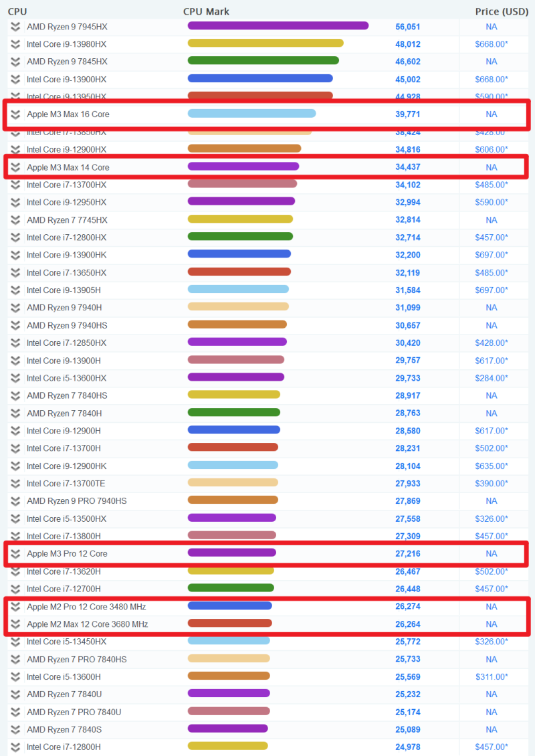Open the Intel Core i5-13450HX link

66,642
